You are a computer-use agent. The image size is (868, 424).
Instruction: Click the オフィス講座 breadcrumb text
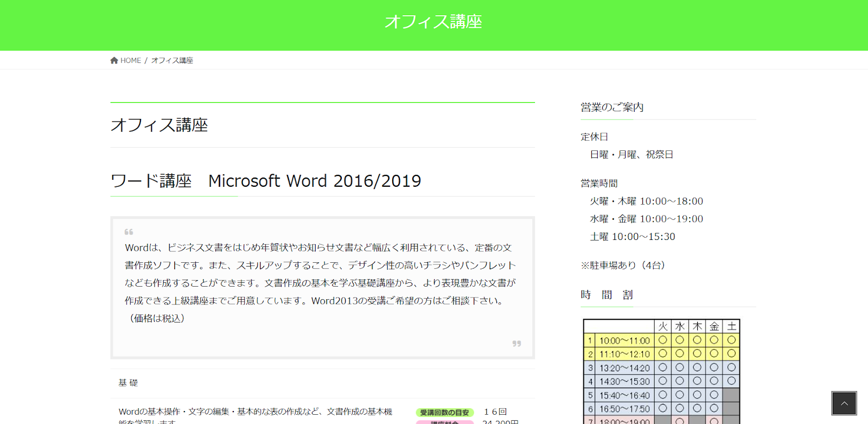click(172, 60)
